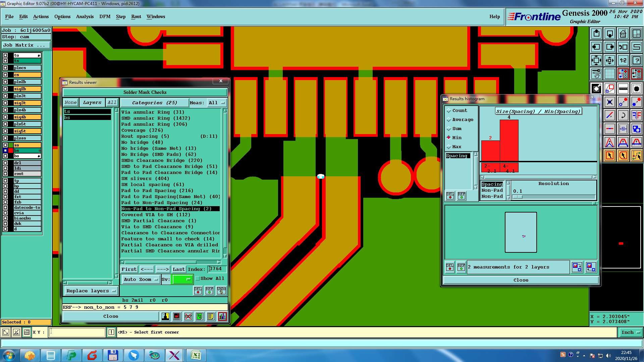Click the Home view house icon
The image size is (644, 362).
(x=623, y=34)
